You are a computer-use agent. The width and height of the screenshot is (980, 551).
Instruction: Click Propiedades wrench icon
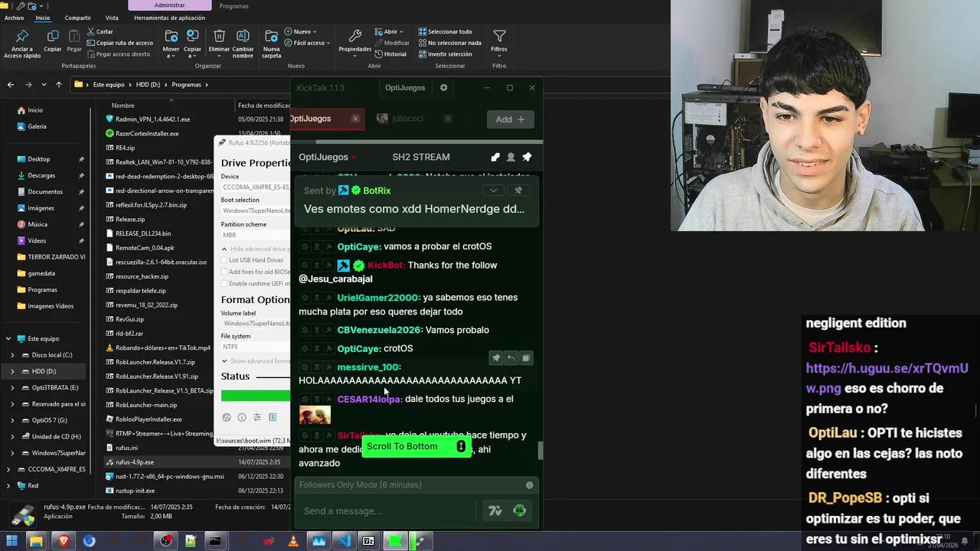coord(355,42)
